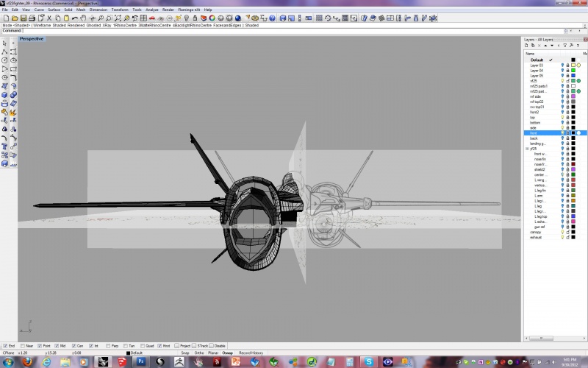
Task: Click the New file icon
Action: pos(6,18)
